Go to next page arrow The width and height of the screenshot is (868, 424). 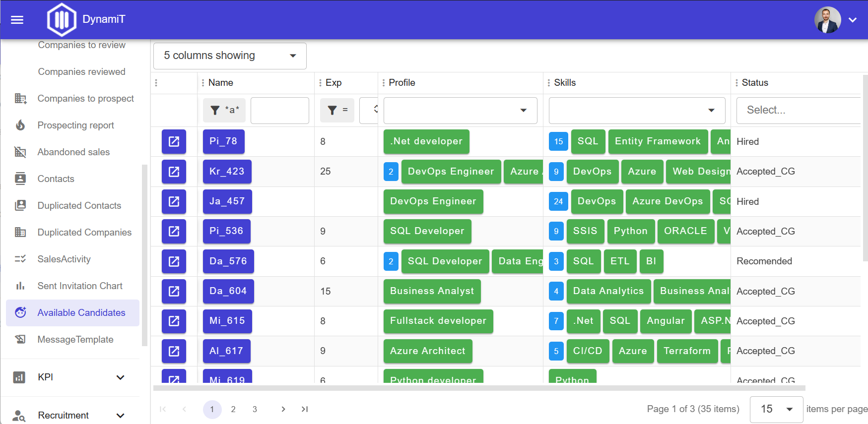[283, 409]
